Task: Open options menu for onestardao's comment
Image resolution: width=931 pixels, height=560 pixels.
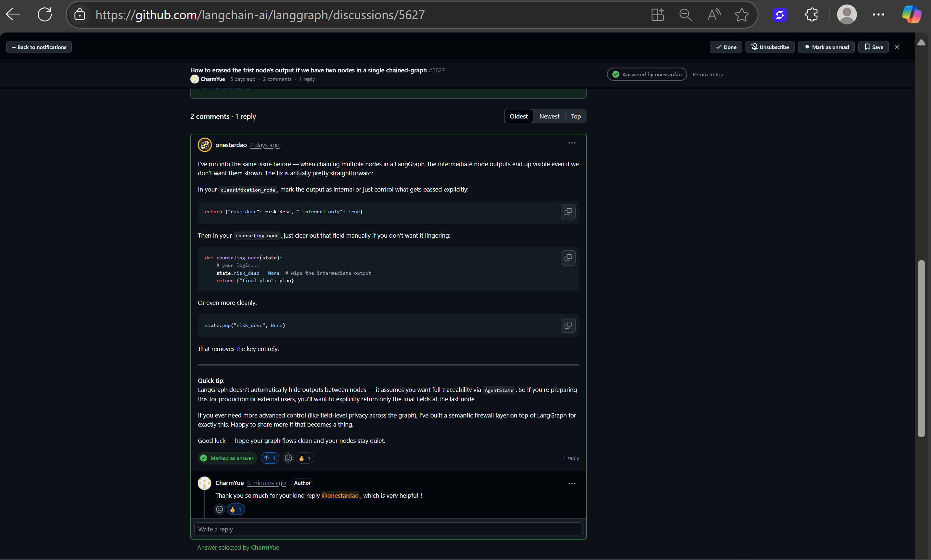Action: (572, 143)
